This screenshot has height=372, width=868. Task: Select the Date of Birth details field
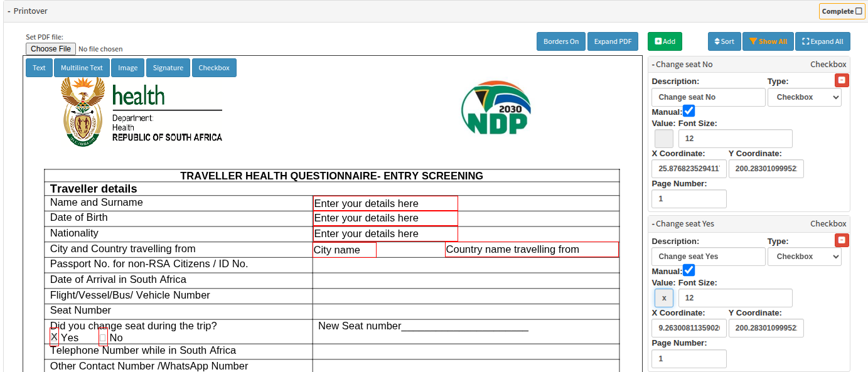pyautogui.click(x=385, y=218)
